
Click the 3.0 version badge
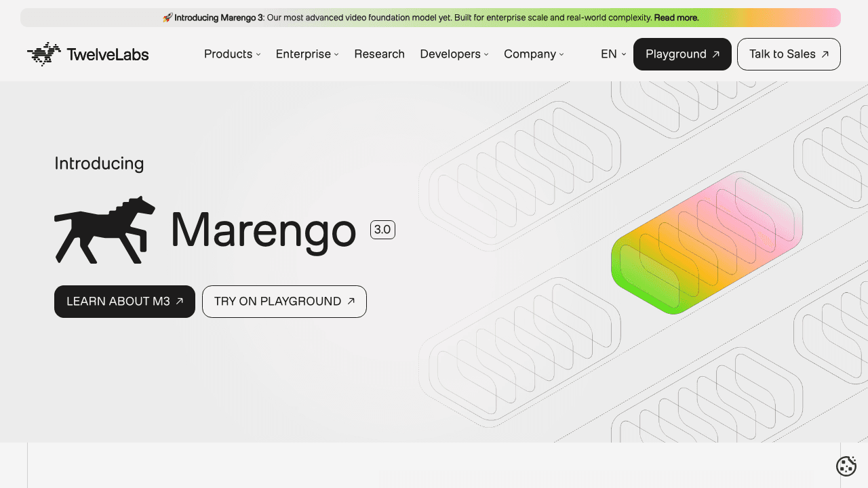click(382, 230)
